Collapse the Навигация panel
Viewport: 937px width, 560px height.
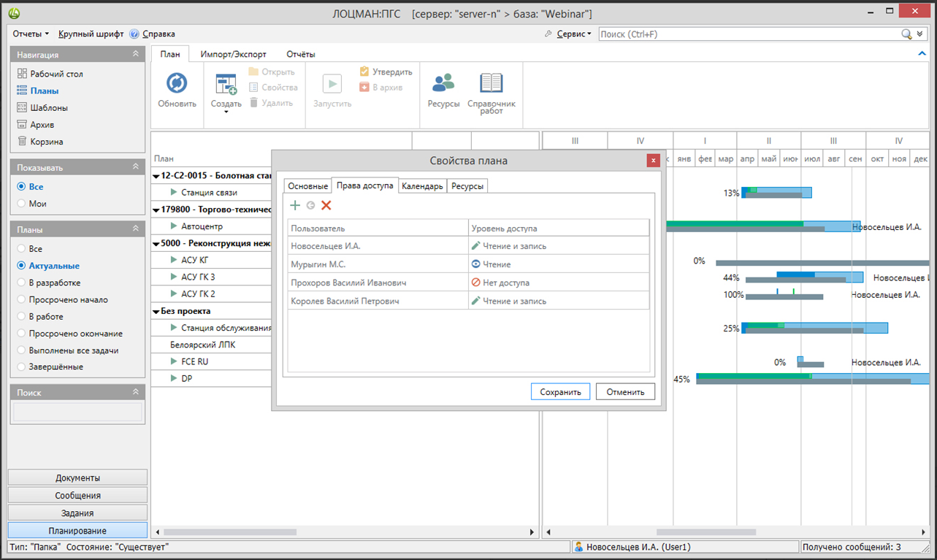135,54
